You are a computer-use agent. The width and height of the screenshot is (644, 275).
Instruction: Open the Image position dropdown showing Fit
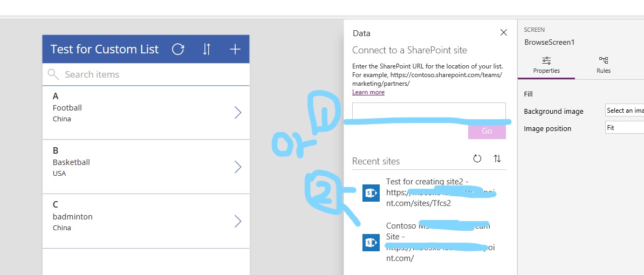click(625, 128)
